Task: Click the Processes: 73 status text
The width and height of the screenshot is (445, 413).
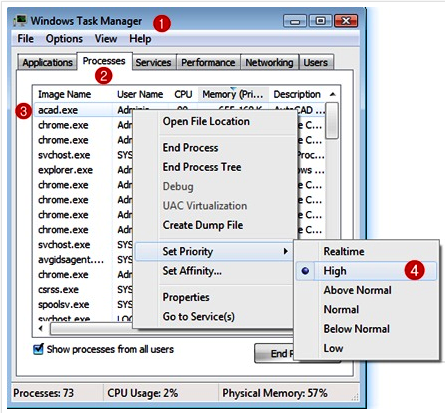Action: click(44, 393)
